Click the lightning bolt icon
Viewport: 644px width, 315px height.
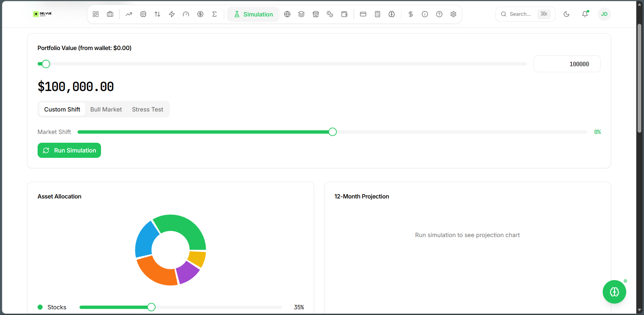click(x=172, y=14)
